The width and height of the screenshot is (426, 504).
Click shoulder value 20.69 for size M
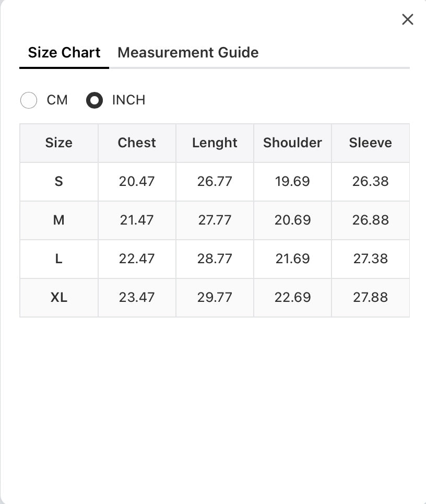[x=292, y=220]
